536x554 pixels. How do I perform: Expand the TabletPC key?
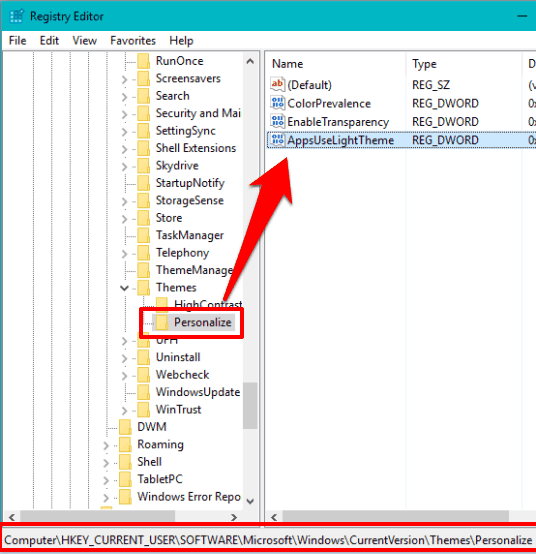click(x=106, y=480)
